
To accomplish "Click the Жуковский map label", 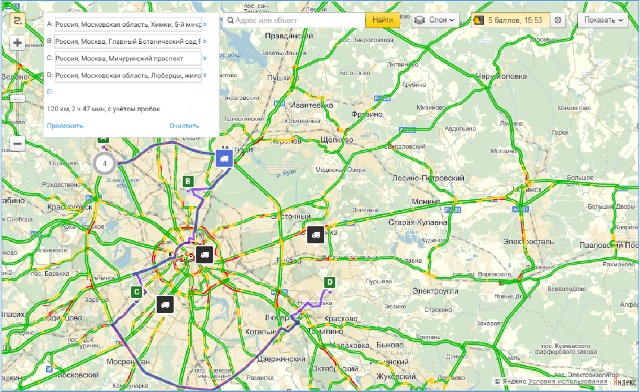I will [396, 376].
